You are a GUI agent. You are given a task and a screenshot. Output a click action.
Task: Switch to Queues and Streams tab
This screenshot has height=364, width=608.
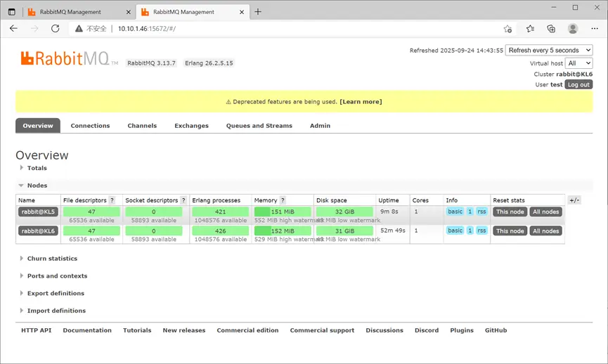click(x=259, y=126)
